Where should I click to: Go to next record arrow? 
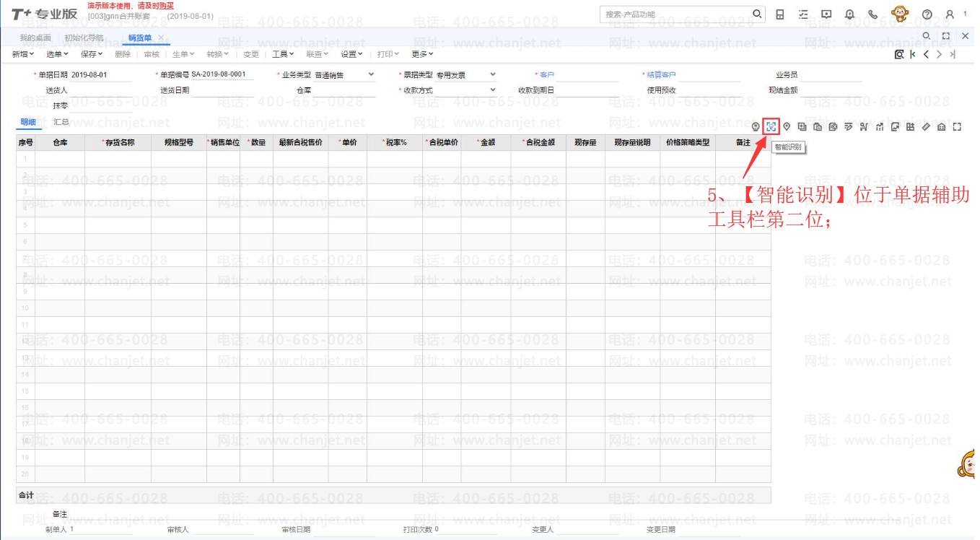(x=939, y=54)
